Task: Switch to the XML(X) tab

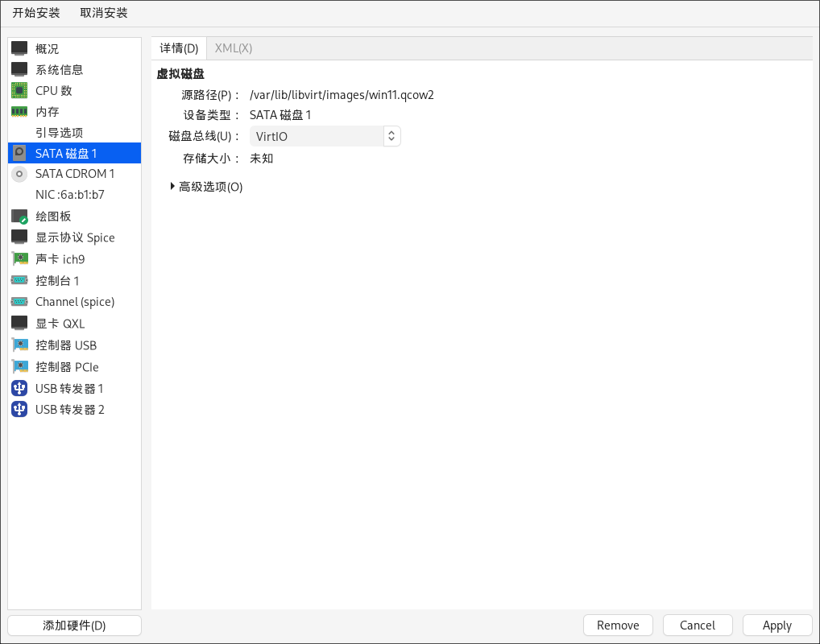Action: coord(232,47)
